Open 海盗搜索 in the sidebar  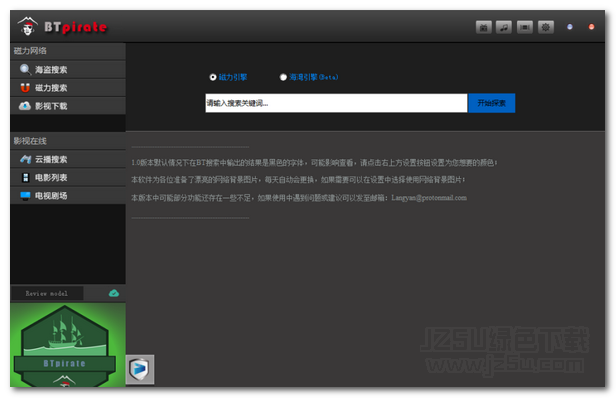68,70
